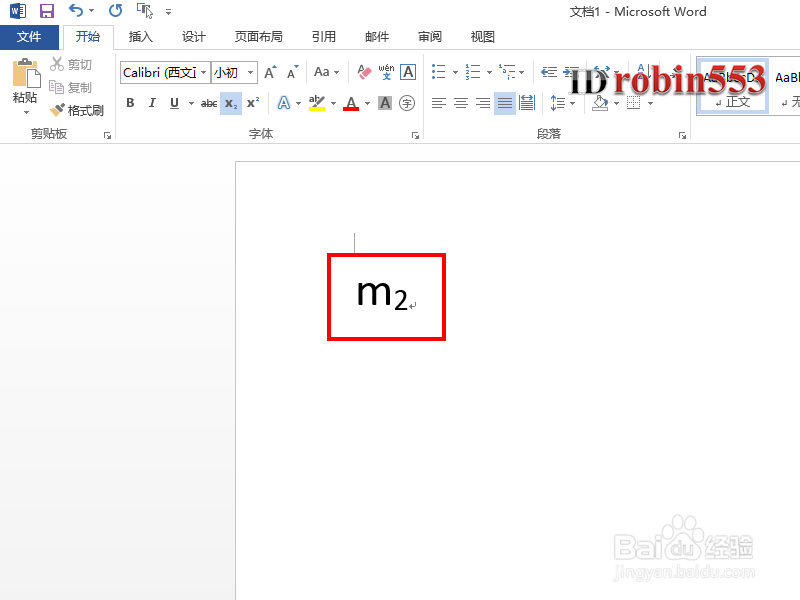Open the Paste options dropdown arrow
Image resolution: width=800 pixels, height=600 pixels.
point(26,112)
